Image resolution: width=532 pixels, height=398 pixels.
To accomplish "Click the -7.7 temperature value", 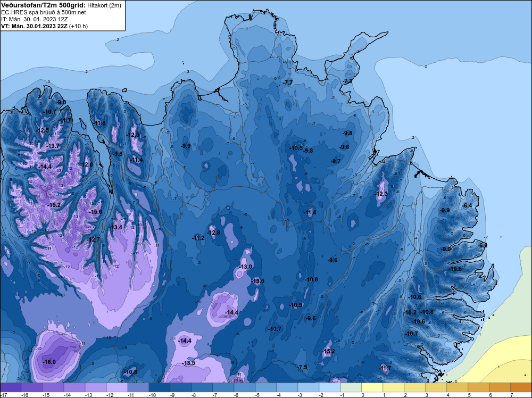I will [288, 83].
